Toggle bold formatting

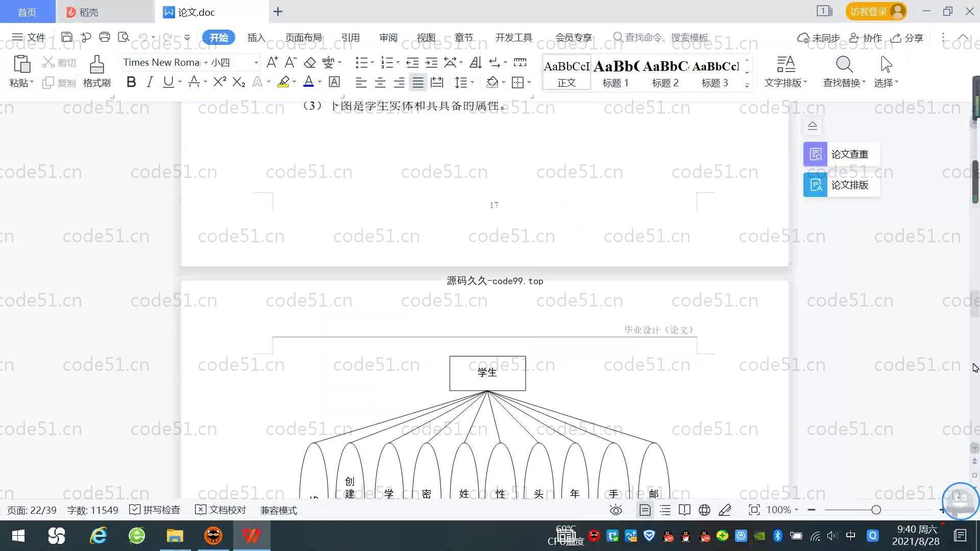(x=131, y=82)
